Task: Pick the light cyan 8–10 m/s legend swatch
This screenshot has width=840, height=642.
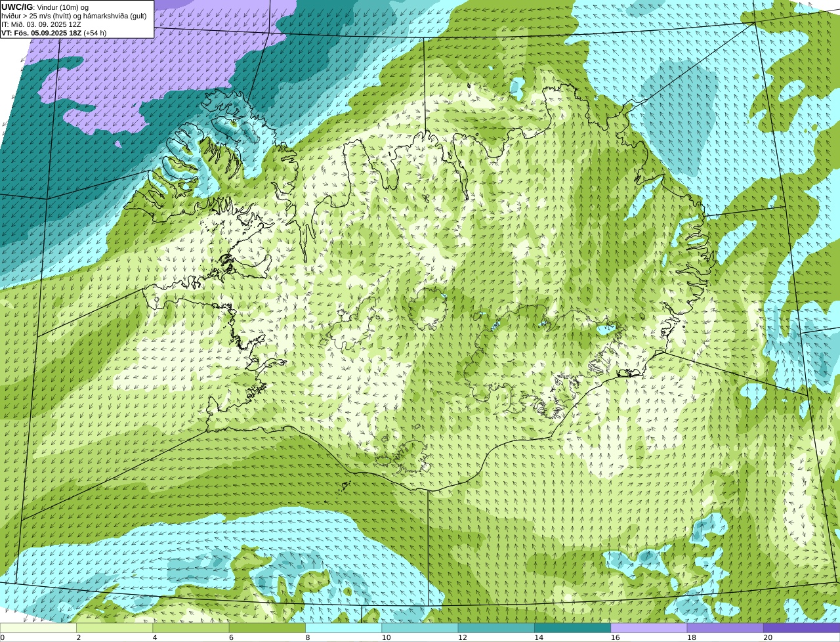Action: (x=343, y=628)
